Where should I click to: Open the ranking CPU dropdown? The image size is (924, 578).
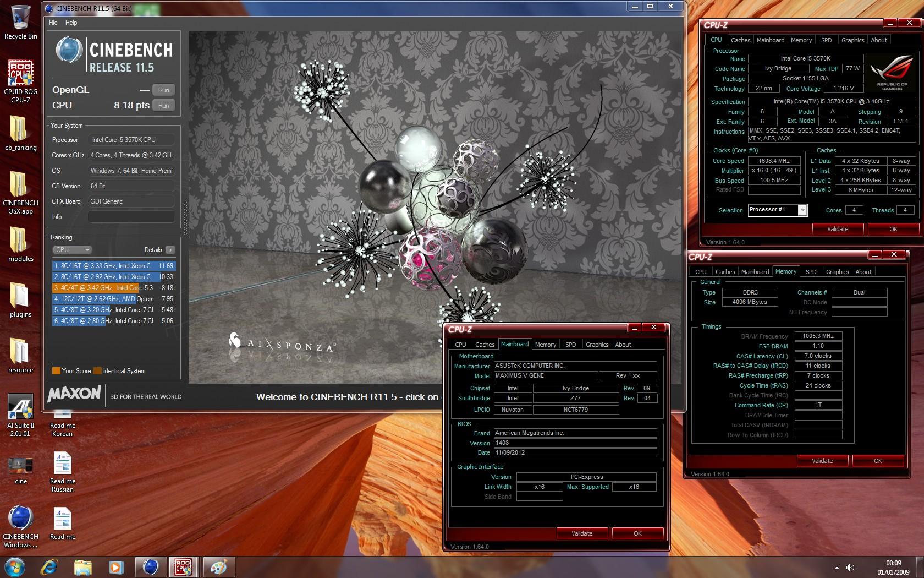coord(72,250)
